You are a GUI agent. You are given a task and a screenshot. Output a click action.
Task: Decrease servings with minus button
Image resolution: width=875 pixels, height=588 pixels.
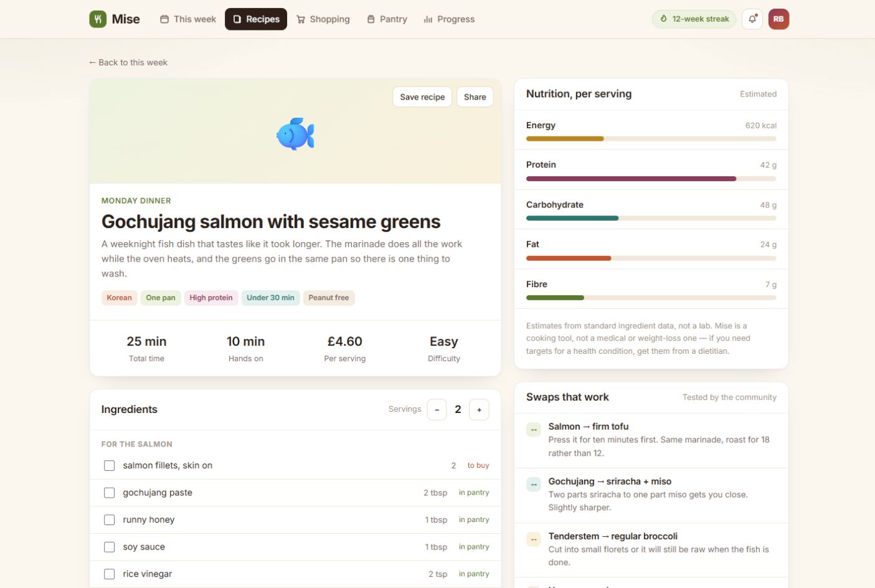(437, 410)
